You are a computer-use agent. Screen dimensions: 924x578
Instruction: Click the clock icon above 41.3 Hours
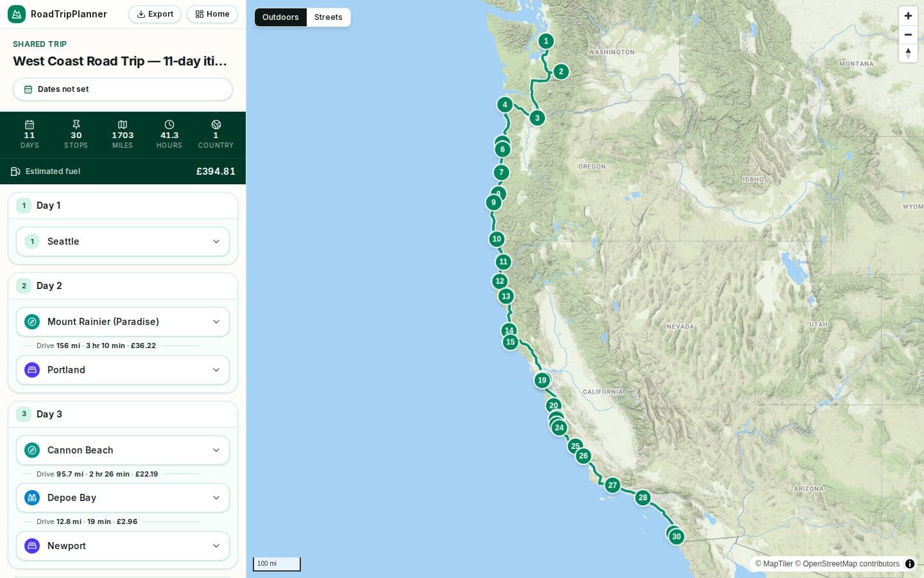coord(169,125)
